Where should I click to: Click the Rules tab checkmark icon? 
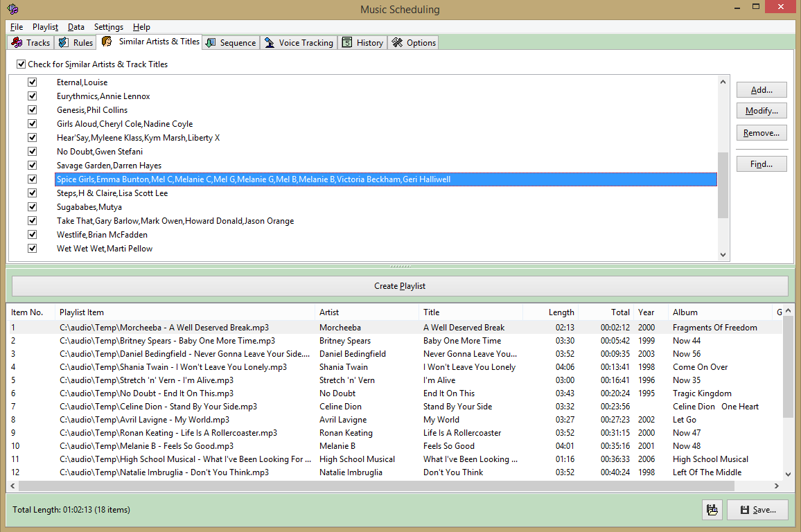[x=64, y=42]
